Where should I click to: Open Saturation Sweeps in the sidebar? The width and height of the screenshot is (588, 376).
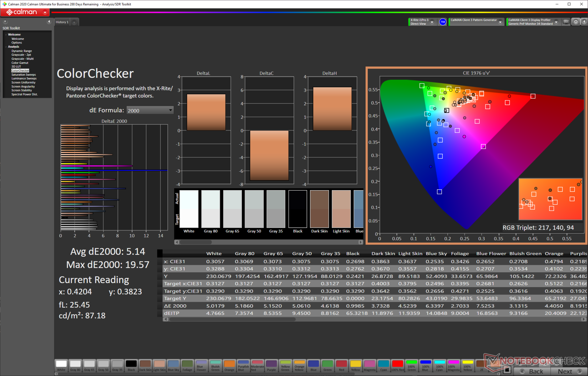(x=24, y=75)
